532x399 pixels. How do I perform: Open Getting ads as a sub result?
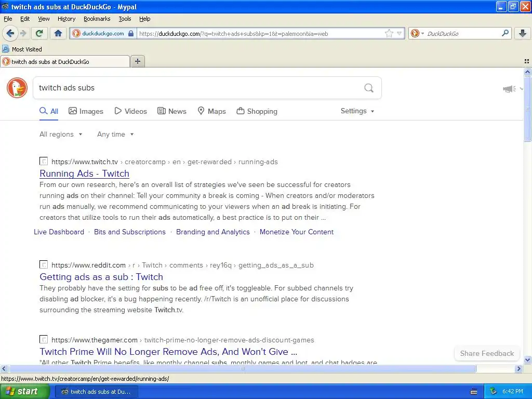coord(101,277)
